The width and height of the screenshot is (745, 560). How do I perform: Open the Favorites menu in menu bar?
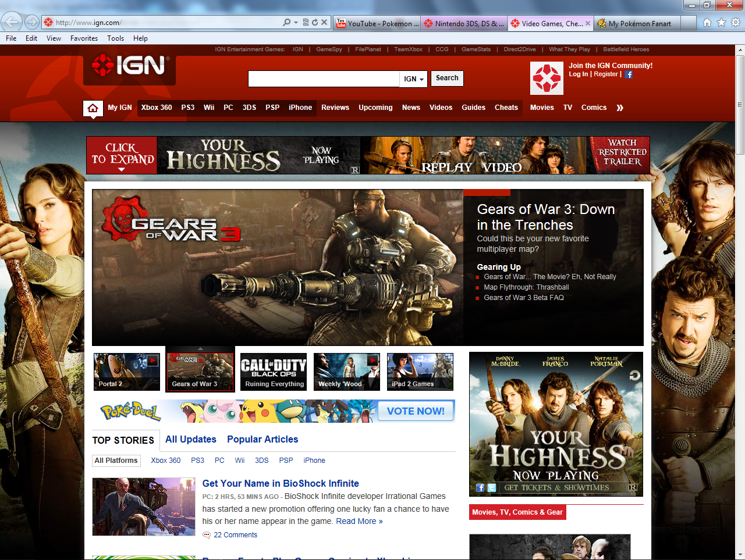click(84, 38)
